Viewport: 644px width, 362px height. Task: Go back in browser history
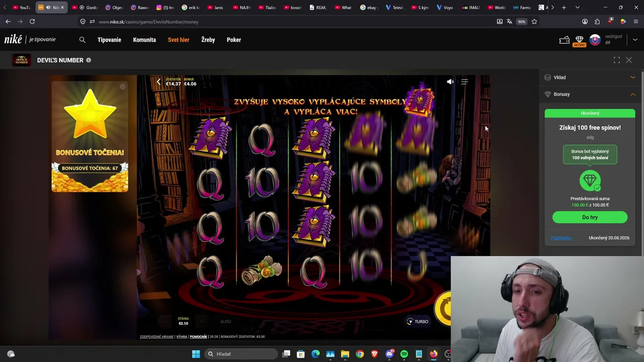[8, 22]
